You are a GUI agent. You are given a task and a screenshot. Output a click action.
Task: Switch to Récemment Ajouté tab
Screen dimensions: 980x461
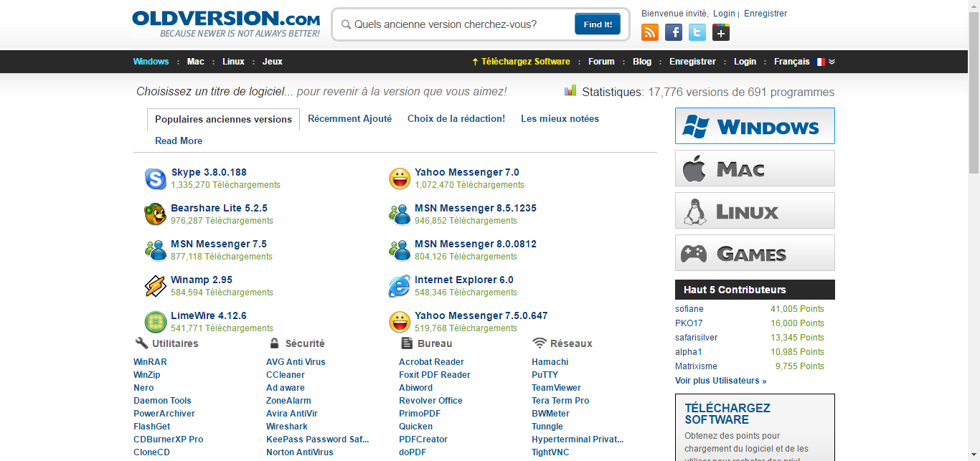click(350, 119)
